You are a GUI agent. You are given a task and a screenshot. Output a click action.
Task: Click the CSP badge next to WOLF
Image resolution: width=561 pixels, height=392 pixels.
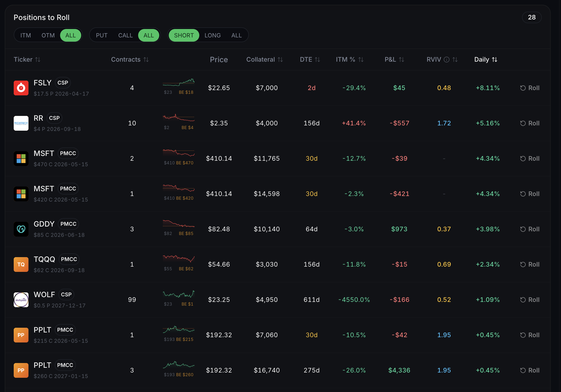(66, 295)
